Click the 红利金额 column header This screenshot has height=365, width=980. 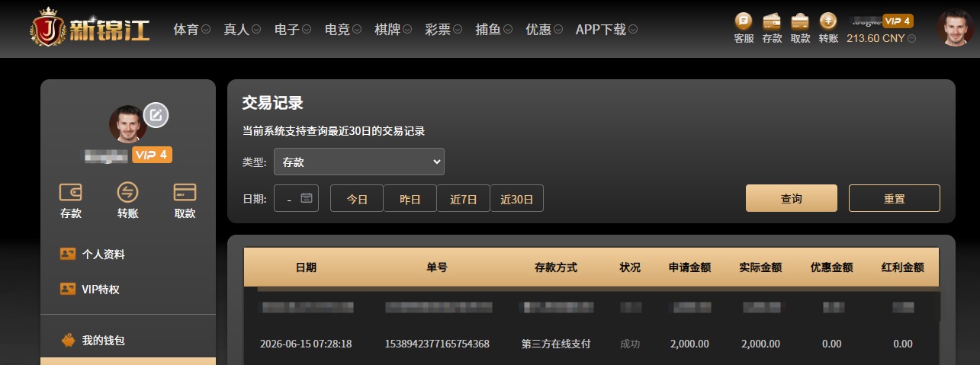coord(902,267)
